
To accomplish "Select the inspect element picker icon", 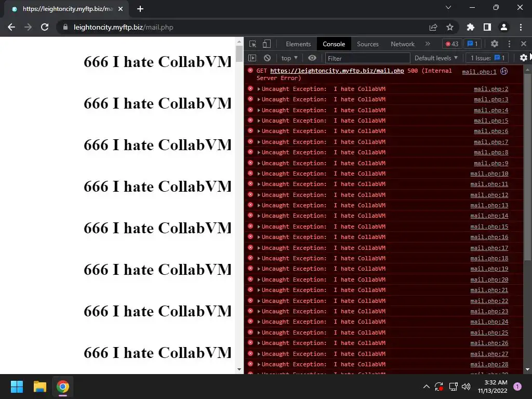I will click(252, 44).
